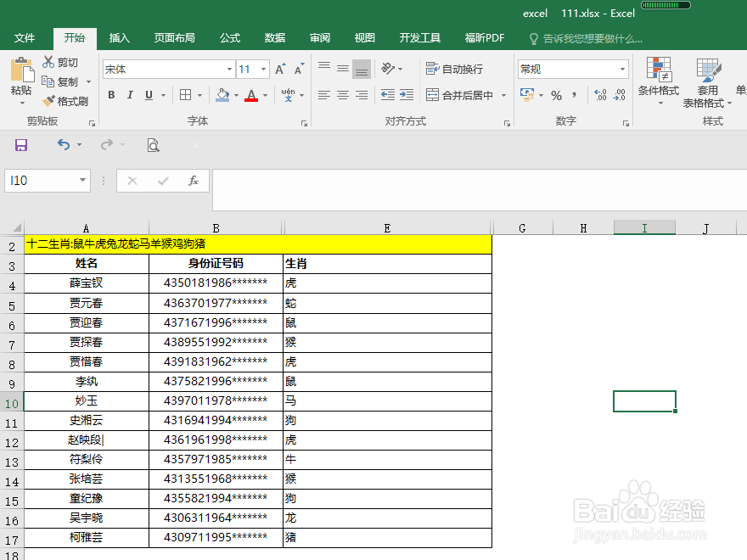Viewport: 747px width, 560px height.
Task: Apply percent style format
Action: [x=556, y=95]
